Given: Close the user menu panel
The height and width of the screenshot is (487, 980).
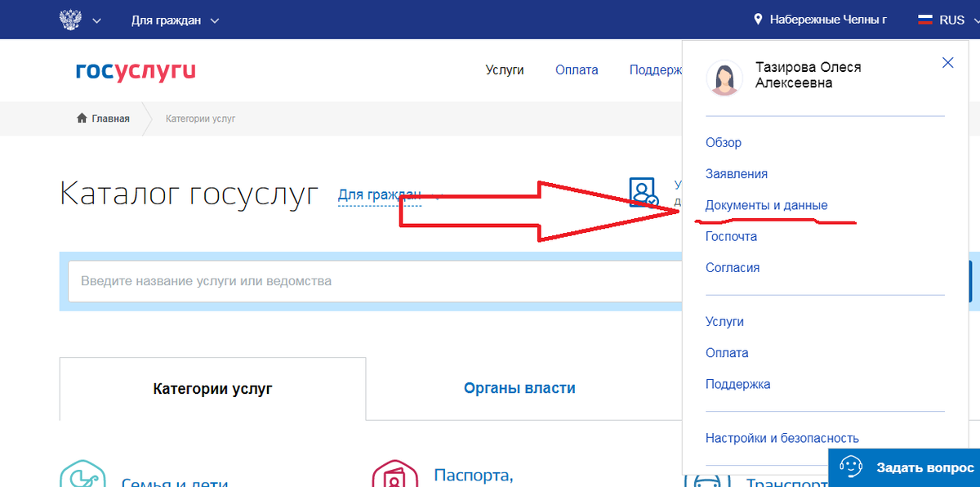Looking at the screenshot, I should pos(948,63).
